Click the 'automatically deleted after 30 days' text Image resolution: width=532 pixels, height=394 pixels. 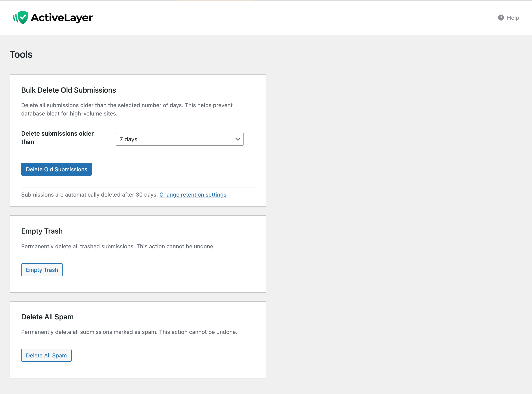(x=89, y=195)
